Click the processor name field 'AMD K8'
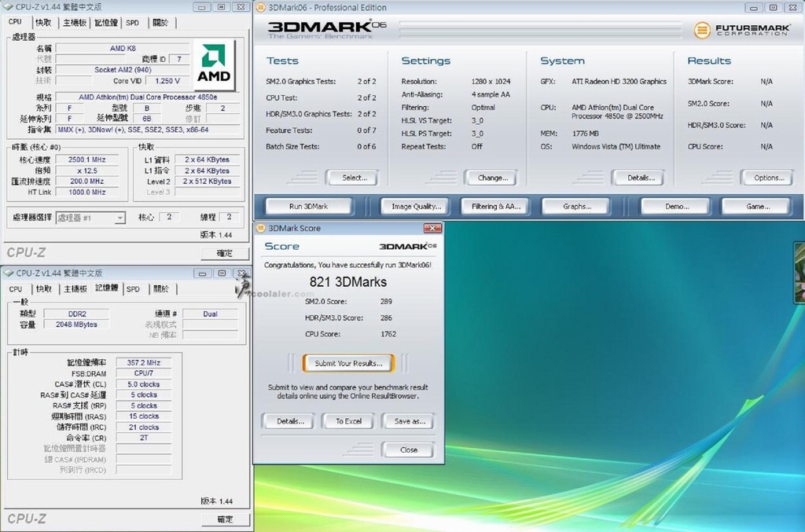Viewport: 805px width, 532px height. pyautogui.click(x=123, y=48)
